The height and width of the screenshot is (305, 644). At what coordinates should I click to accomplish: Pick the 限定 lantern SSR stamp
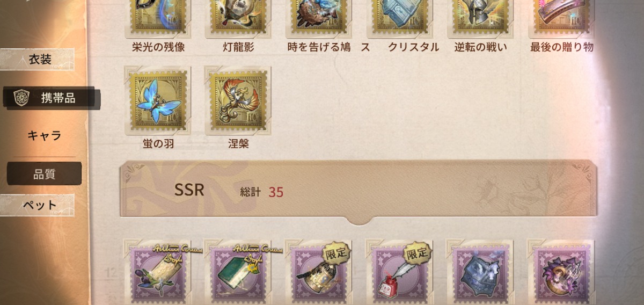point(318,272)
